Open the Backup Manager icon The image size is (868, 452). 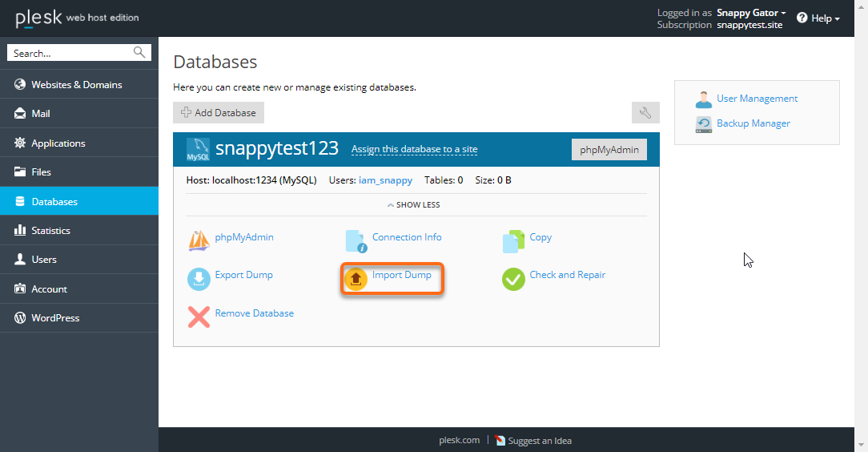(704, 124)
